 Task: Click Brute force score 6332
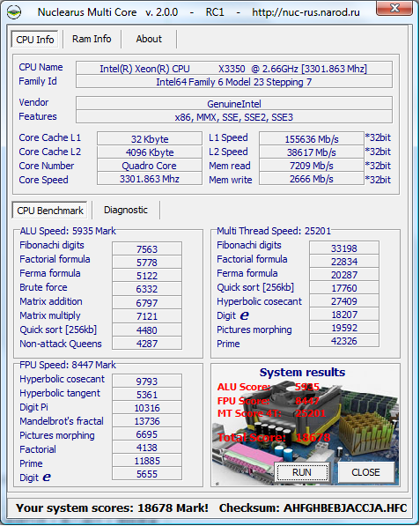pyautogui.click(x=147, y=288)
